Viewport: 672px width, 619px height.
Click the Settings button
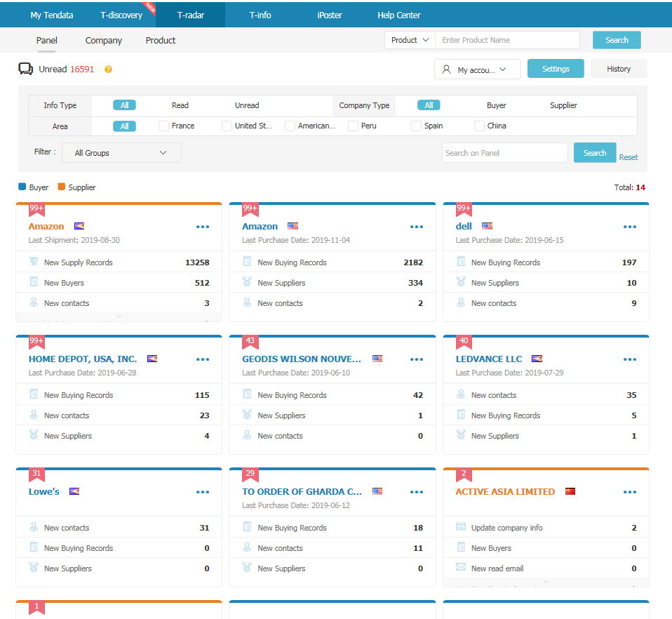[x=556, y=69]
